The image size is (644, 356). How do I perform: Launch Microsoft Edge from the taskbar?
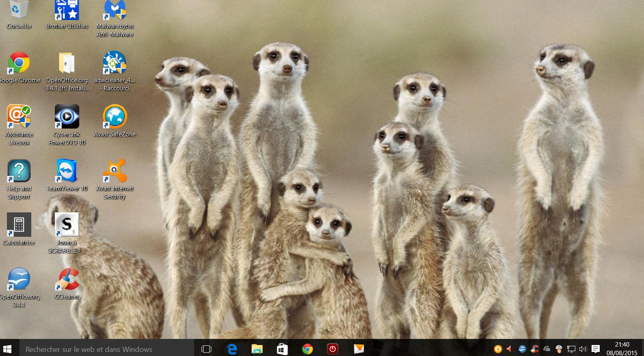pos(232,349)
